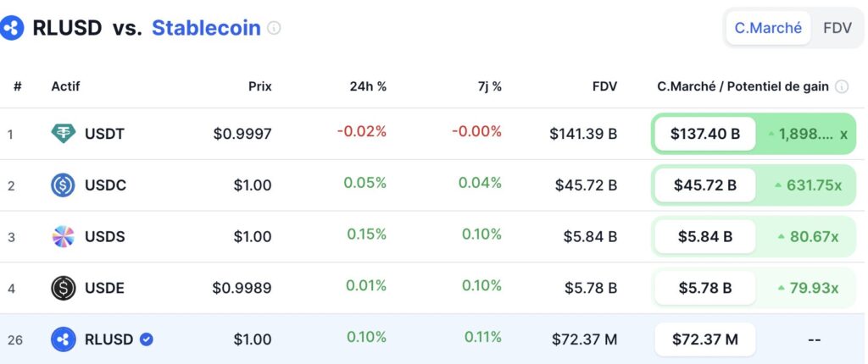Click the USDC coin icon
Viewport: 868px width, 364px height.
coord(64,185)
